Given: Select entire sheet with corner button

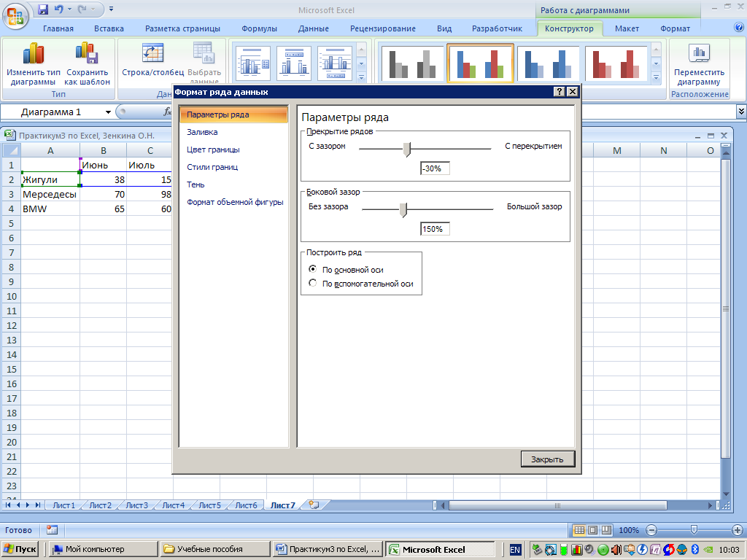Looking at the screenshot, I should (x=12, y=150).
